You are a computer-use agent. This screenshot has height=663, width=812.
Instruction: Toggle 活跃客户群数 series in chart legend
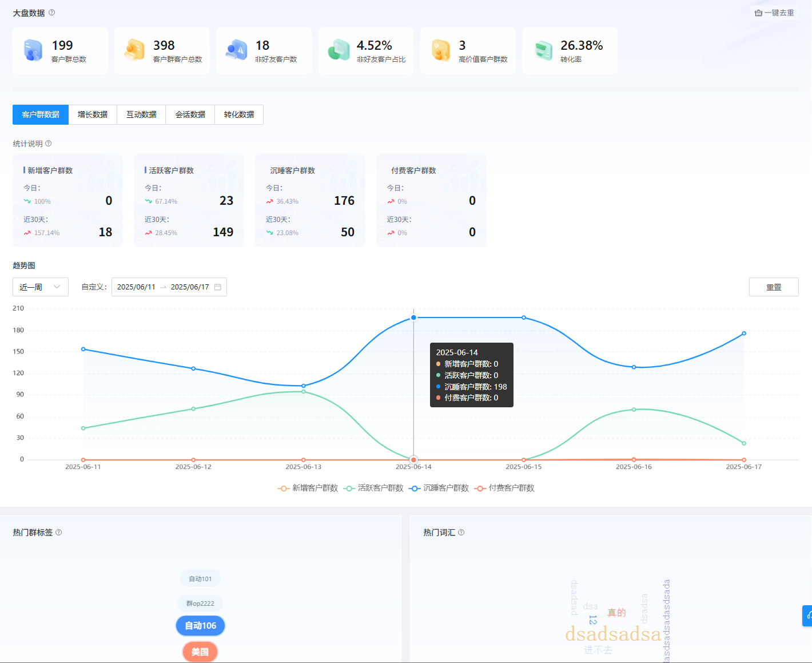[373, 488]
